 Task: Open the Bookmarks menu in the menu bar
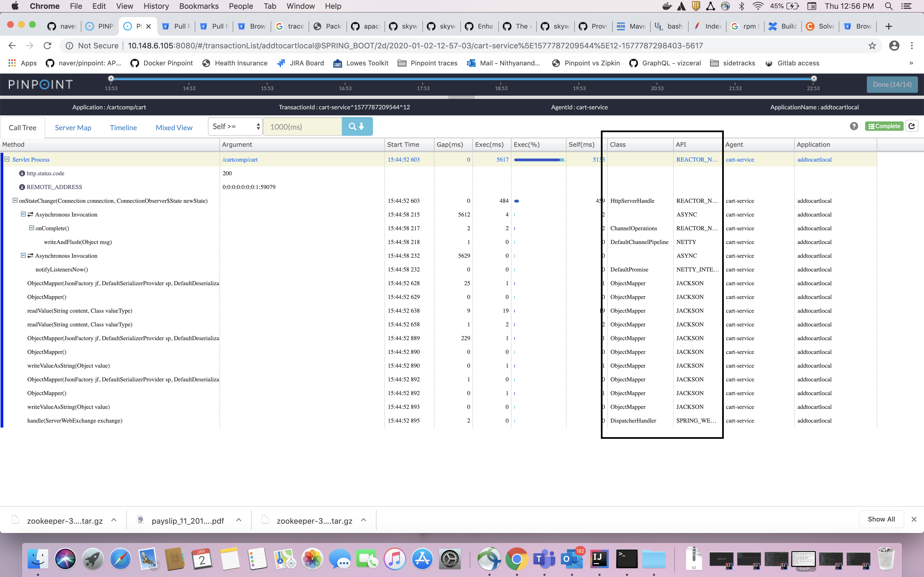[199, 6]
